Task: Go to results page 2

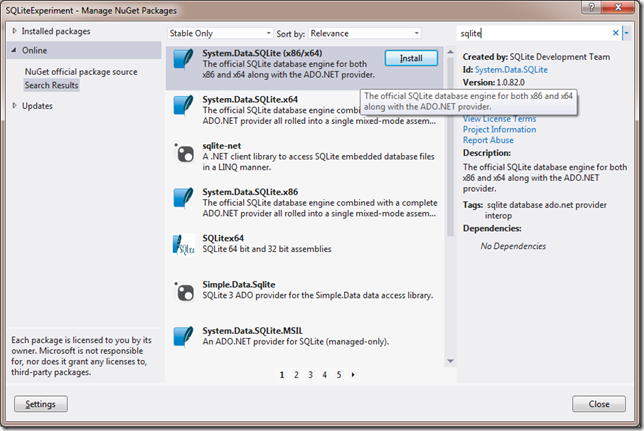Action: pyautogui.click(x=296, y=375)
